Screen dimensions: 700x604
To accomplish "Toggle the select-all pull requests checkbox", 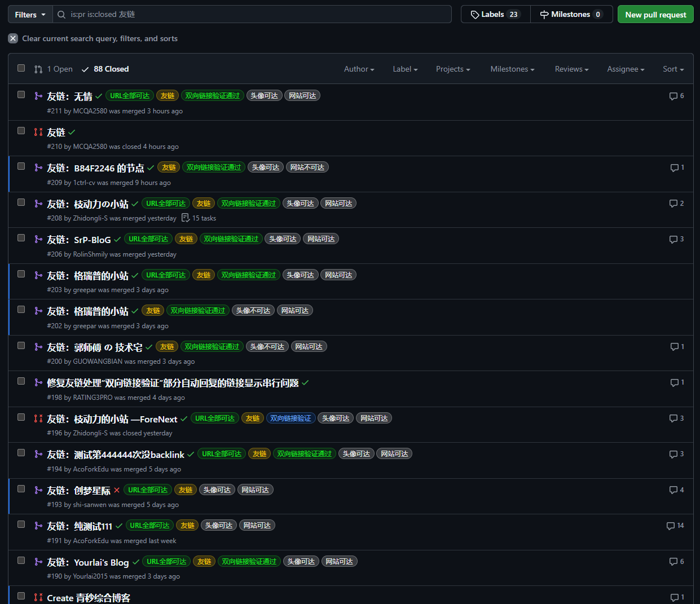I will pyautogui.click(x=21, y=68).
